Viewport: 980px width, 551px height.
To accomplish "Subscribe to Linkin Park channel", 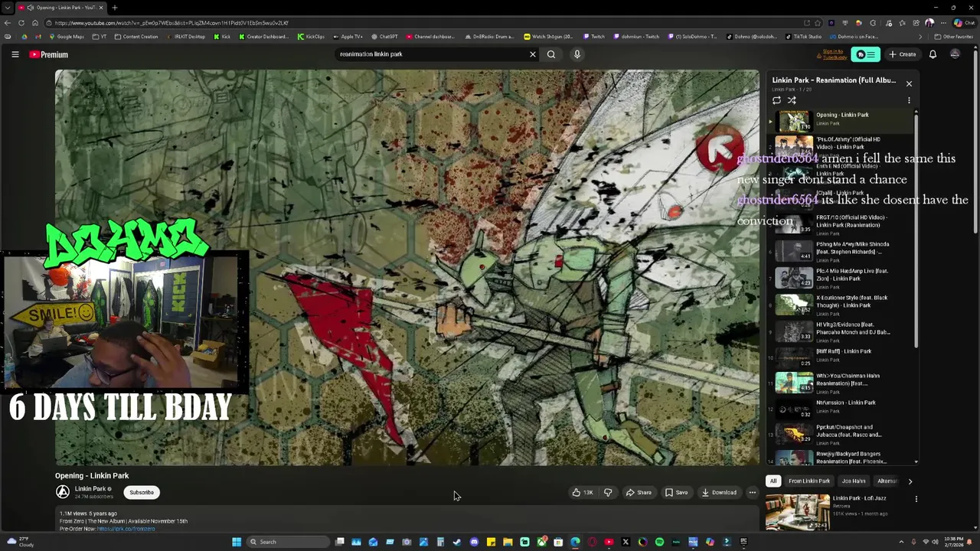I will click(x=142, y=492).
